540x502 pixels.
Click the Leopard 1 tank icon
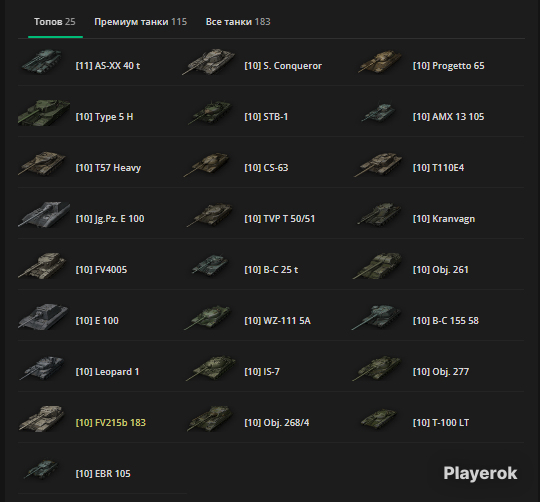pos(42,367)
